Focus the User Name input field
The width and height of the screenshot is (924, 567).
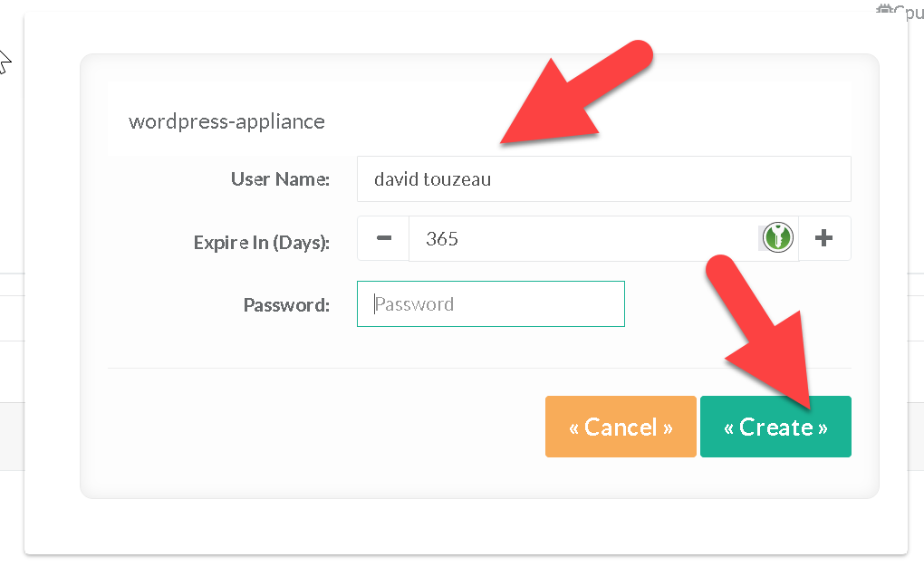[603, 179]
